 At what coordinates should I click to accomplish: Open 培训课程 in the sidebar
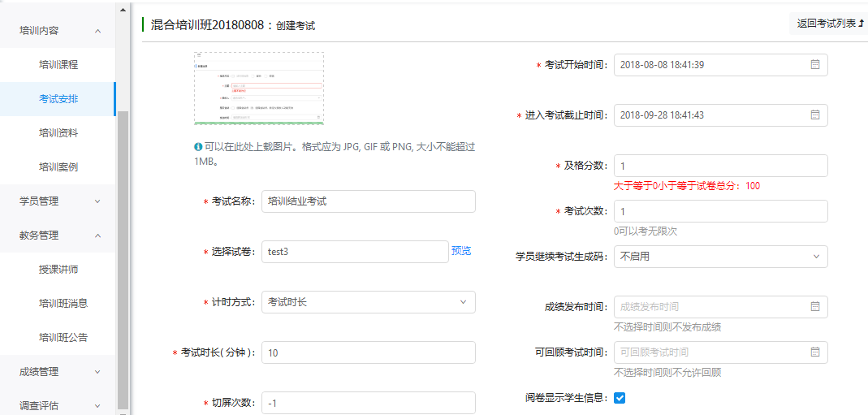click(x=58, y=65)
